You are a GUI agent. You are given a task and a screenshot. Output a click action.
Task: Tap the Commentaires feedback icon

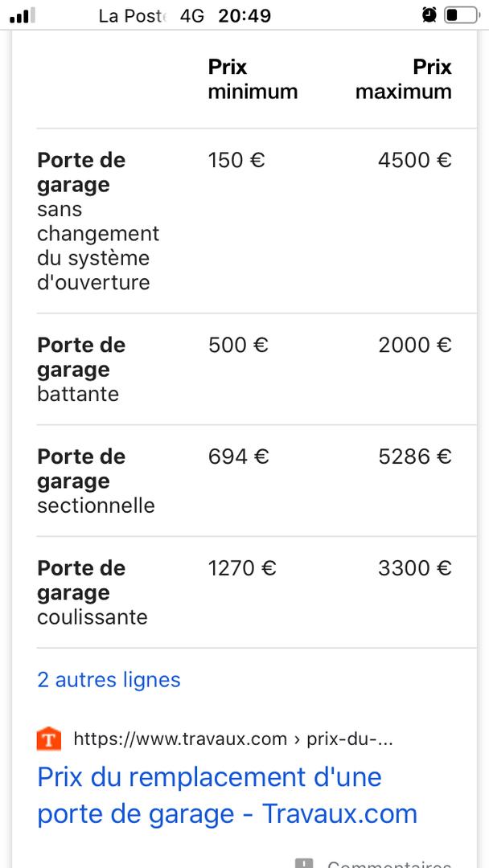click(304, 863)
